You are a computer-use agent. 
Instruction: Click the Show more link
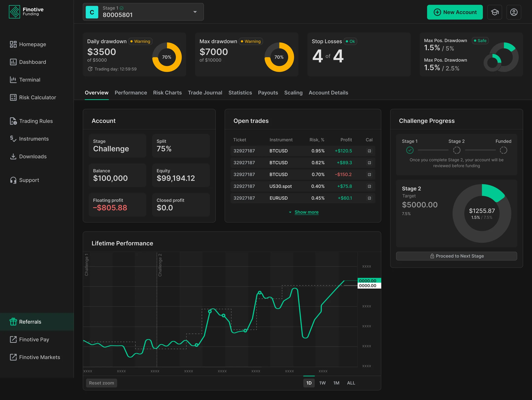pyautogui.click(x=307, y=212)
